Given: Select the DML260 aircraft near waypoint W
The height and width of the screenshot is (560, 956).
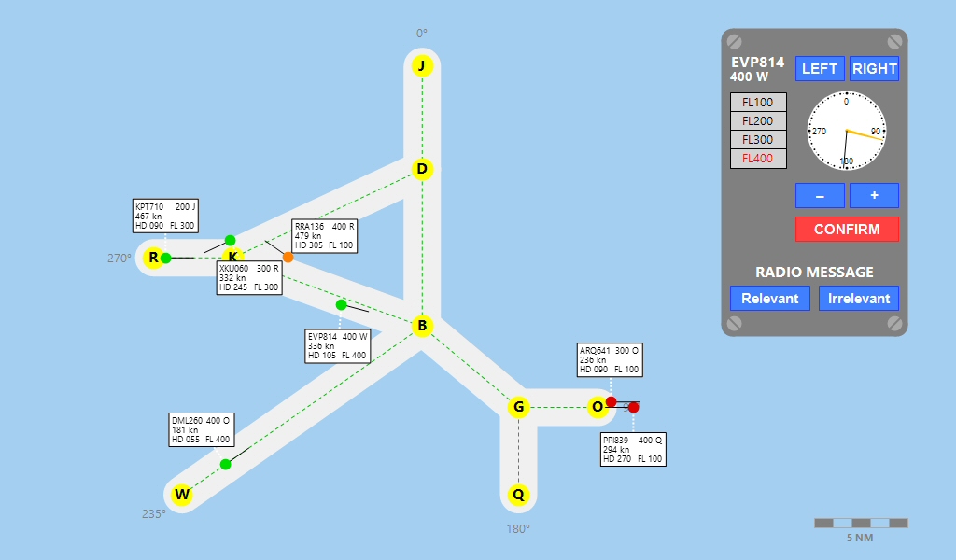Looking at the screenshot, I should tap(225, 464).
